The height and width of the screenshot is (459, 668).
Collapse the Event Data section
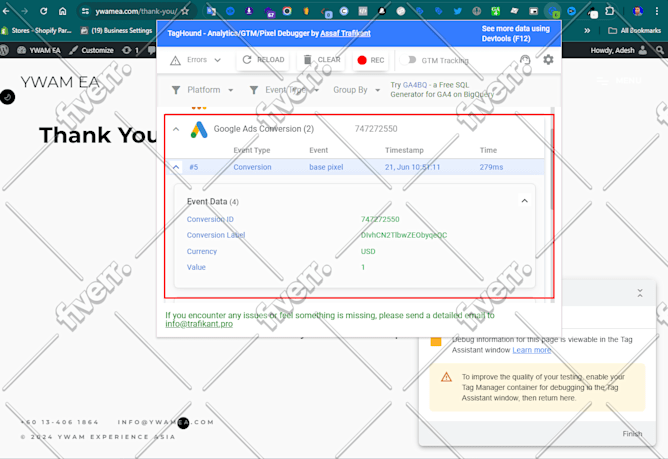point(524,201)
